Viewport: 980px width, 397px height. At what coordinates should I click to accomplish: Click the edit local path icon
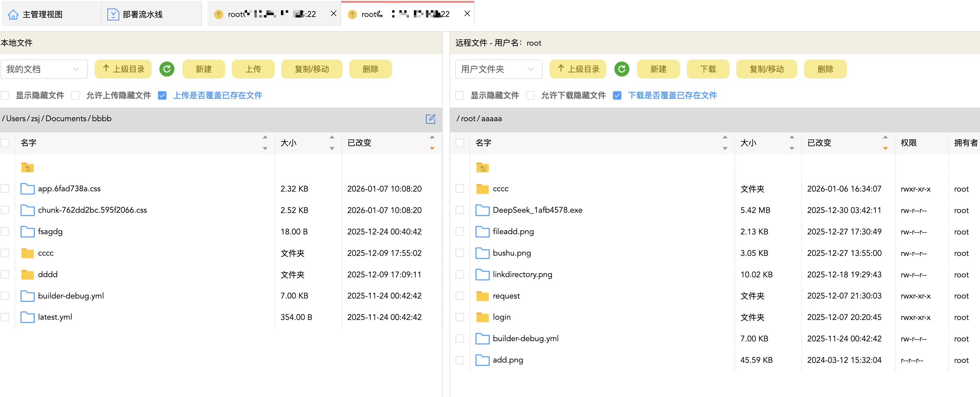click(x=430, y=119)
